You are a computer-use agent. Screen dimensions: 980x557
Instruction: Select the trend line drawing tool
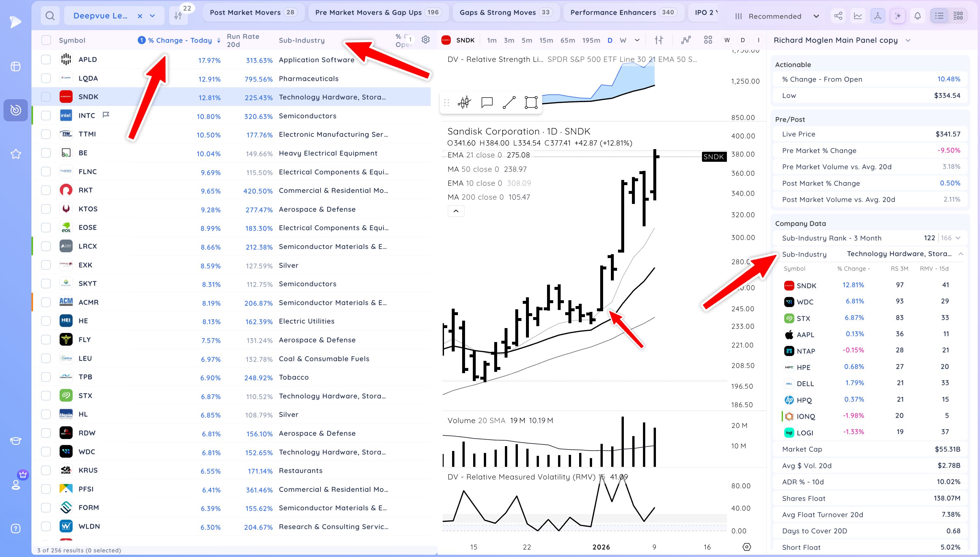509,102
